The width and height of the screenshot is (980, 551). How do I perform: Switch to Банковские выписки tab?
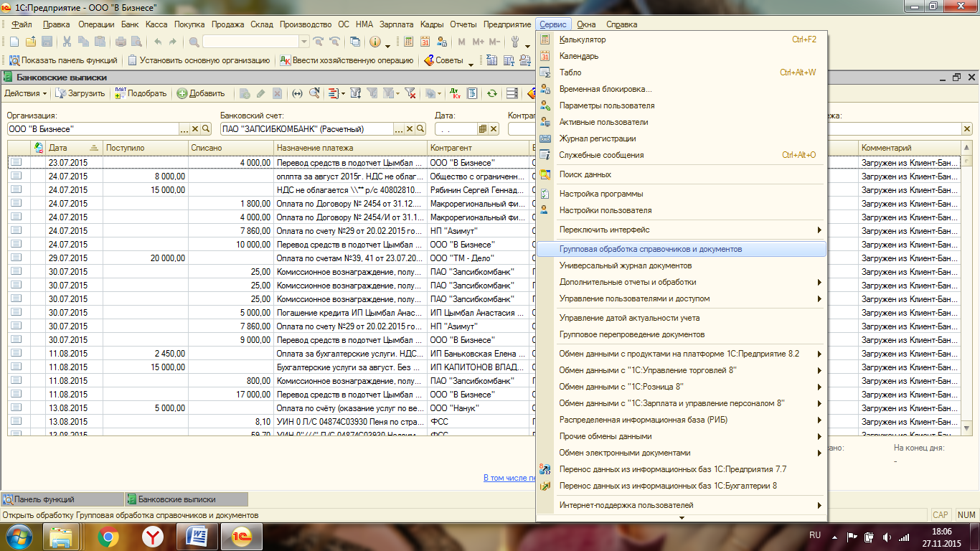pos(186,499)
